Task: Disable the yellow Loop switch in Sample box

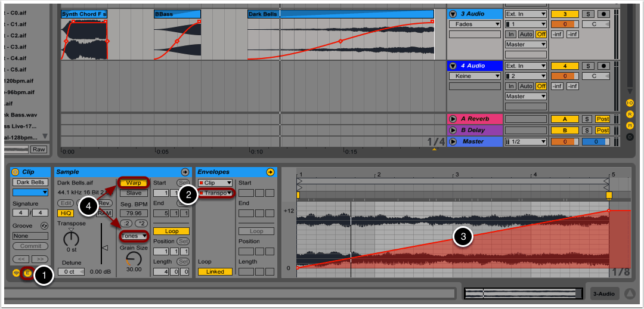Action: coord(171,231)
